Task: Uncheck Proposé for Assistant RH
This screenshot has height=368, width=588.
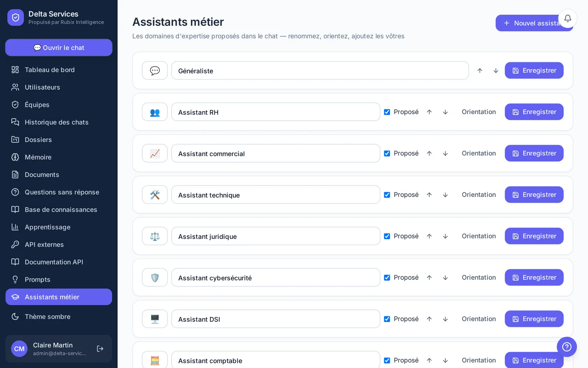Action: pos(387,112)
